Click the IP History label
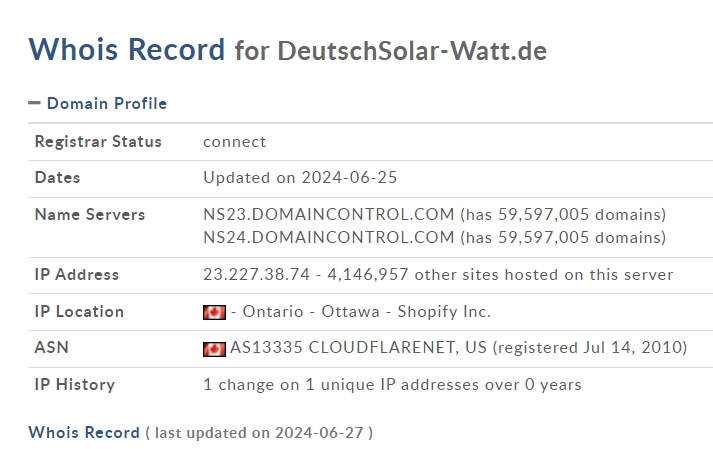 click(x=75, y=385)
